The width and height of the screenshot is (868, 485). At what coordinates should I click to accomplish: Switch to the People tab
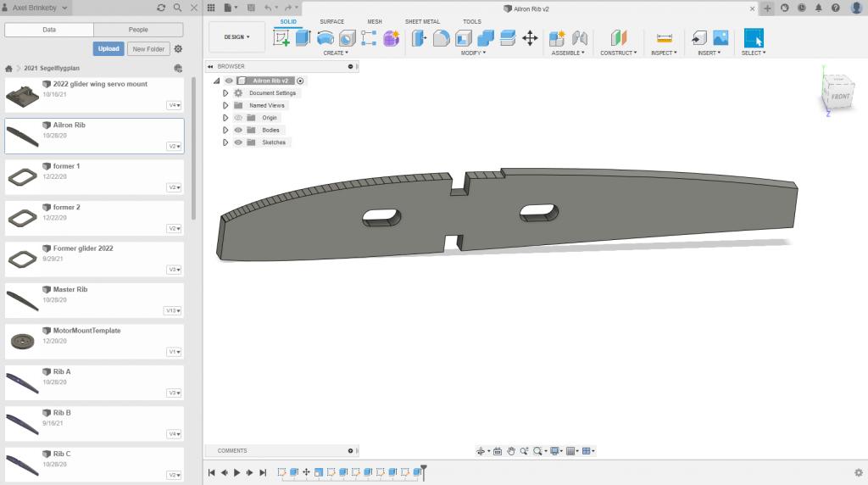(138, 30)
